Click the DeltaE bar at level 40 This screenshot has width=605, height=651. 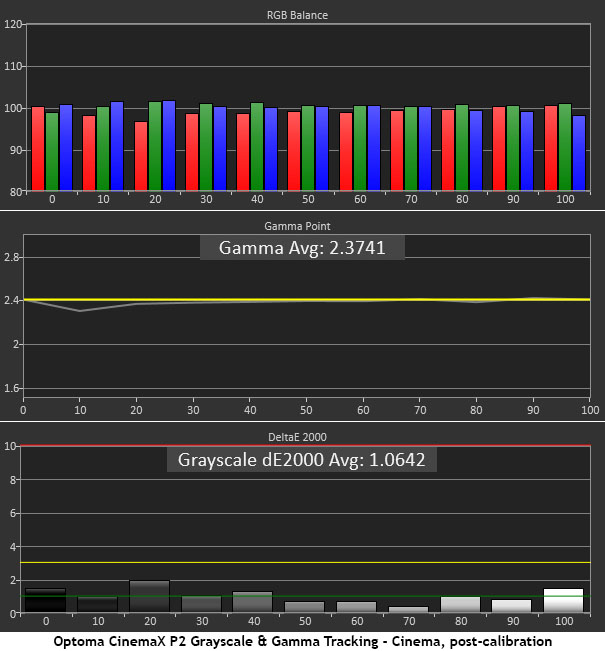[253, 602]
